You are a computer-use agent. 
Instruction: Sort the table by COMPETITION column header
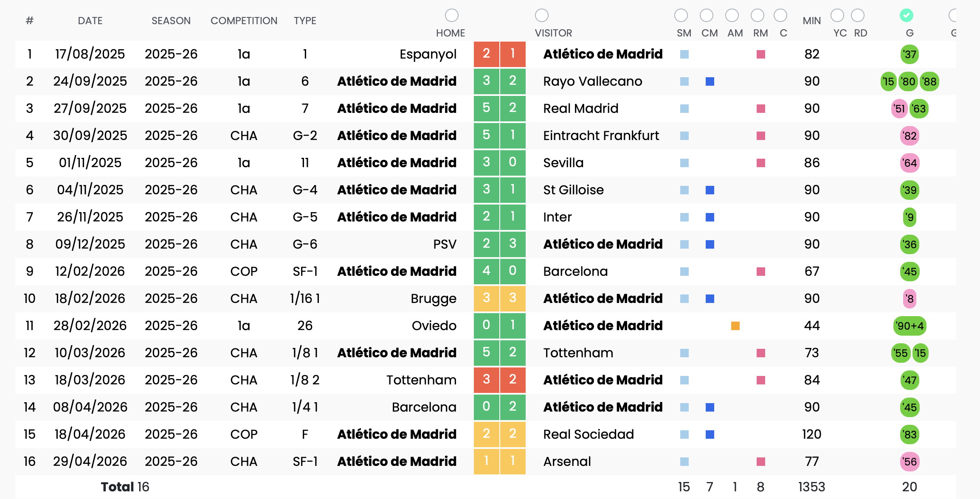[x=244, y=21]
